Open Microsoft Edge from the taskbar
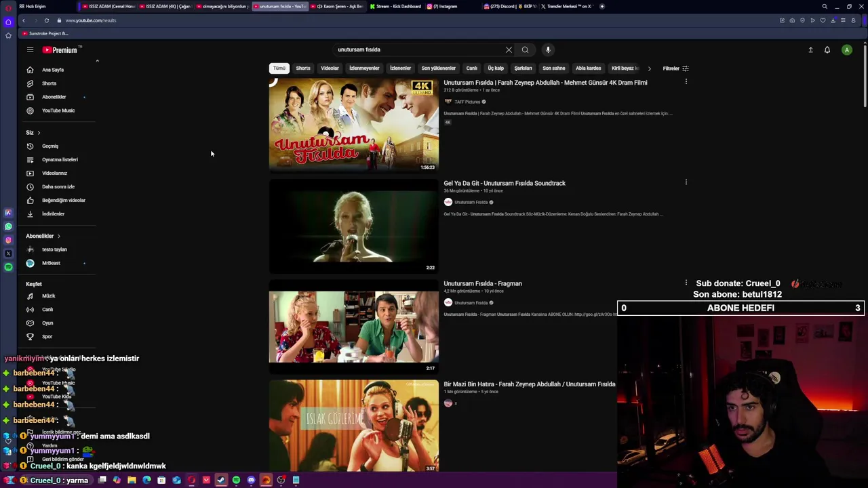868x488 pixels. point(146,480)
